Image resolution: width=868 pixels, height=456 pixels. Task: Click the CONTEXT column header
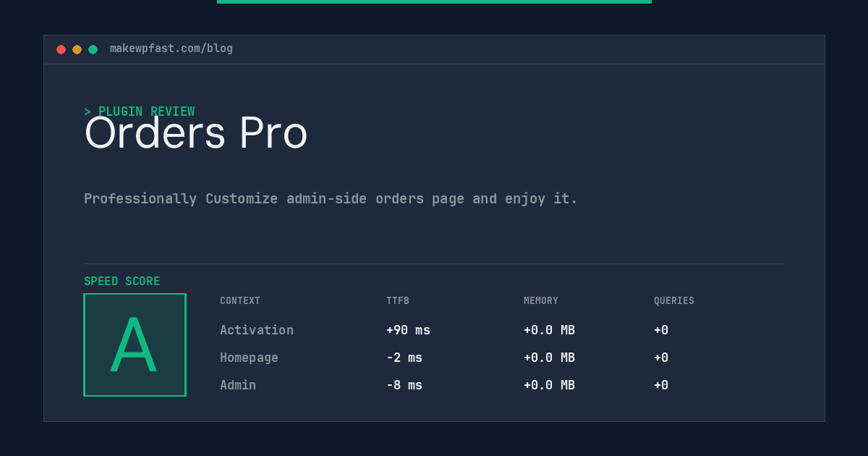click(x=240, y=301)
